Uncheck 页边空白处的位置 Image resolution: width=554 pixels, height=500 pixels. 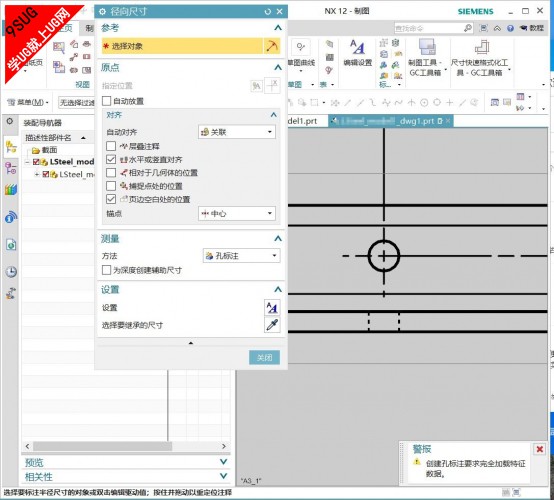tap(111, 199)
